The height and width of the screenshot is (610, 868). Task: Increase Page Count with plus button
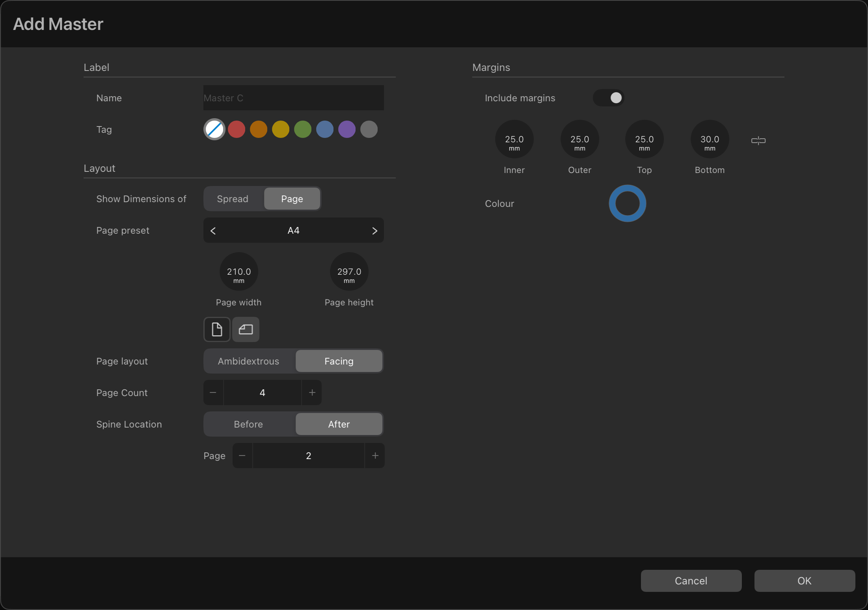point(312,392)
